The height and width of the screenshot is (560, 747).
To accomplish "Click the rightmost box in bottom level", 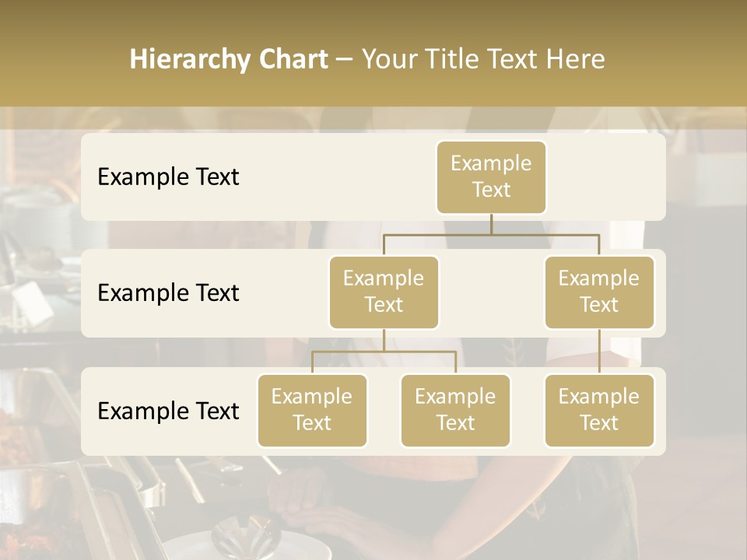I will [x=599, y=411].
